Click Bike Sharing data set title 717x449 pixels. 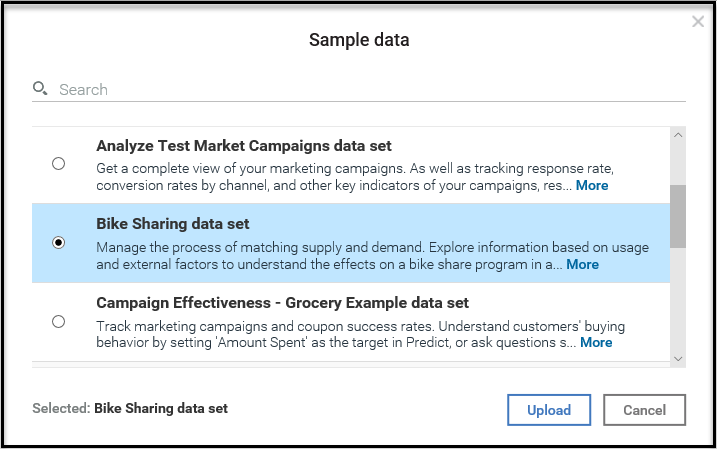[173, 224]
